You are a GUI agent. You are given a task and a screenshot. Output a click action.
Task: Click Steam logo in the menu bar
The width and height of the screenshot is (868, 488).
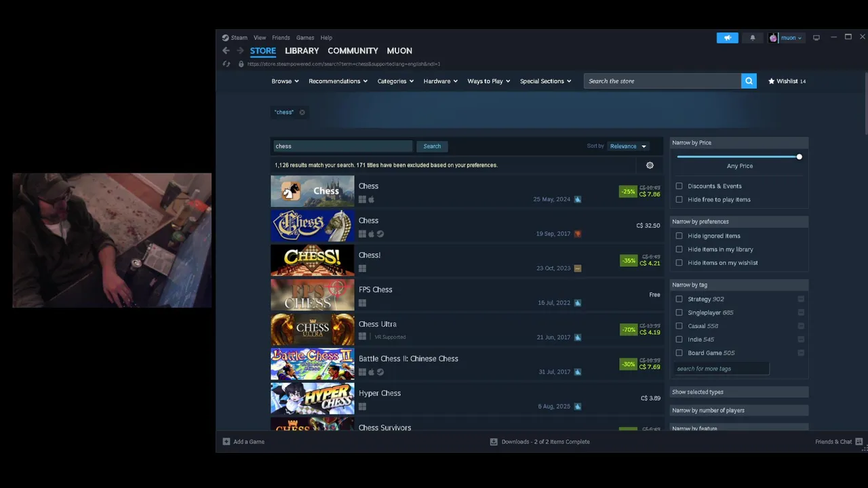[x=226, y=38]
